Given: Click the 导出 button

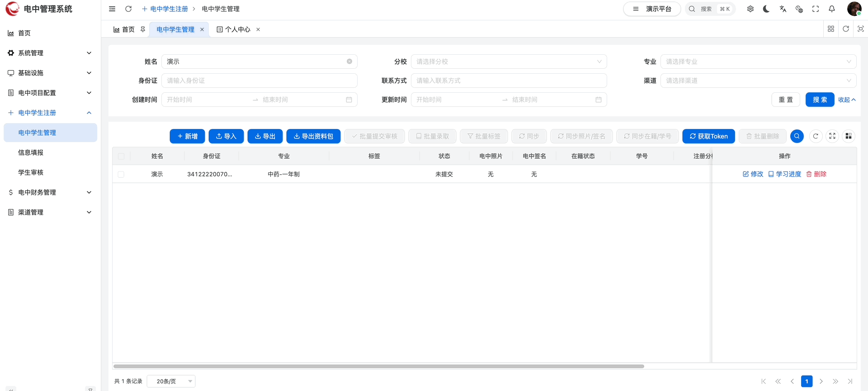Looking at the screenshot, I should [x=265, y=136].
